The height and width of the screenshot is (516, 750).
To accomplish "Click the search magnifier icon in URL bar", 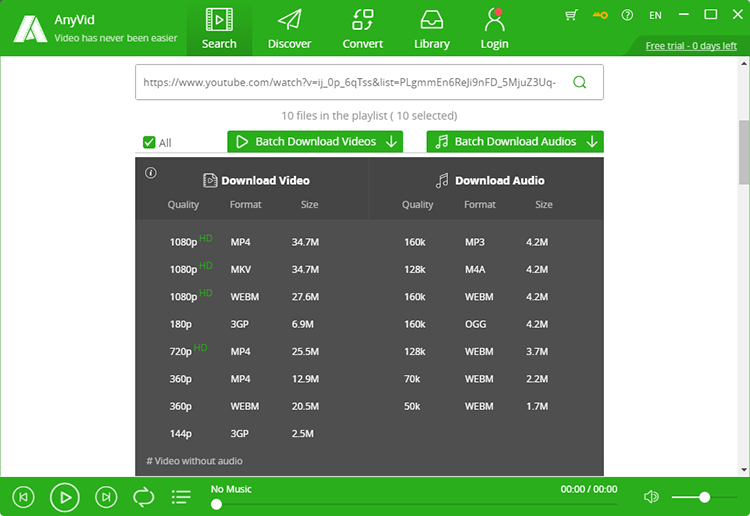I will 579,82.
